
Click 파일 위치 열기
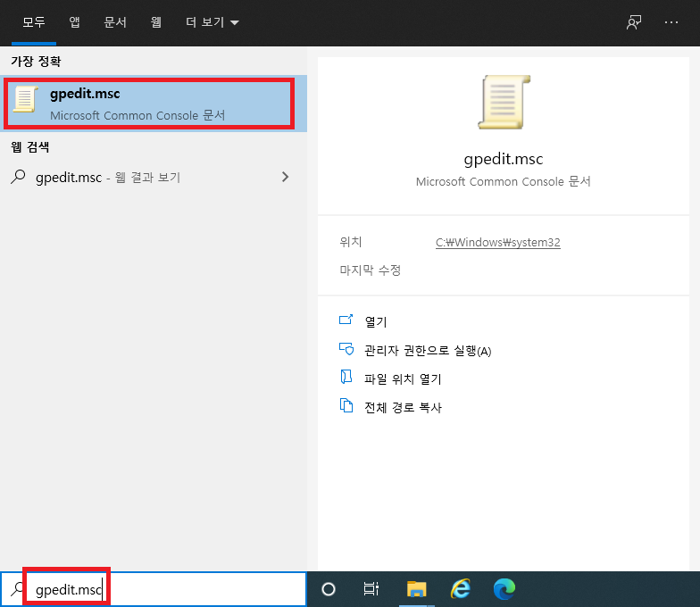pyautogui.click(x=403, y=379)
